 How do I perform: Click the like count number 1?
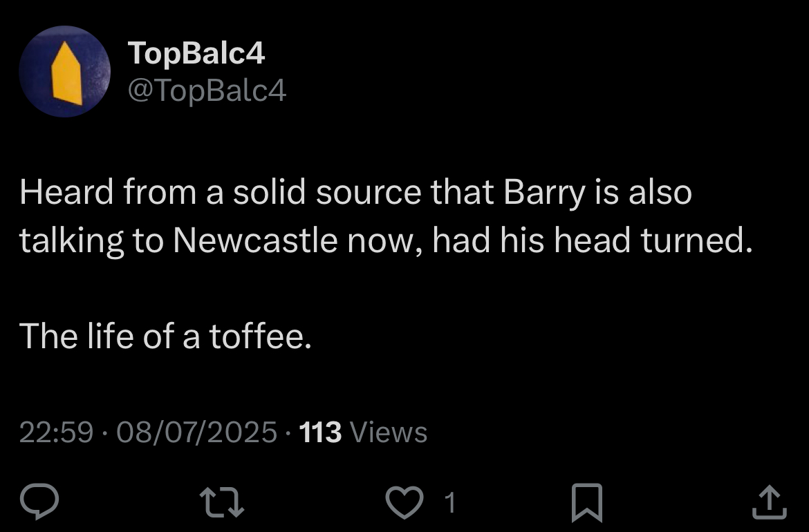click(449, 503)
